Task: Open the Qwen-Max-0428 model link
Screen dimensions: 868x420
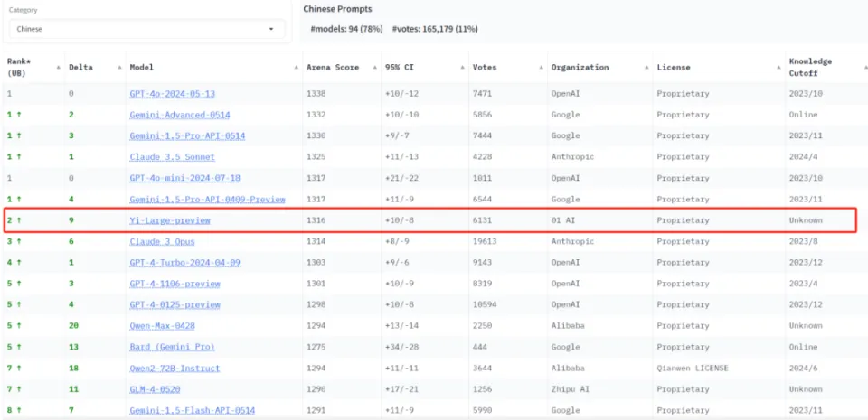Action: [162, 325]
